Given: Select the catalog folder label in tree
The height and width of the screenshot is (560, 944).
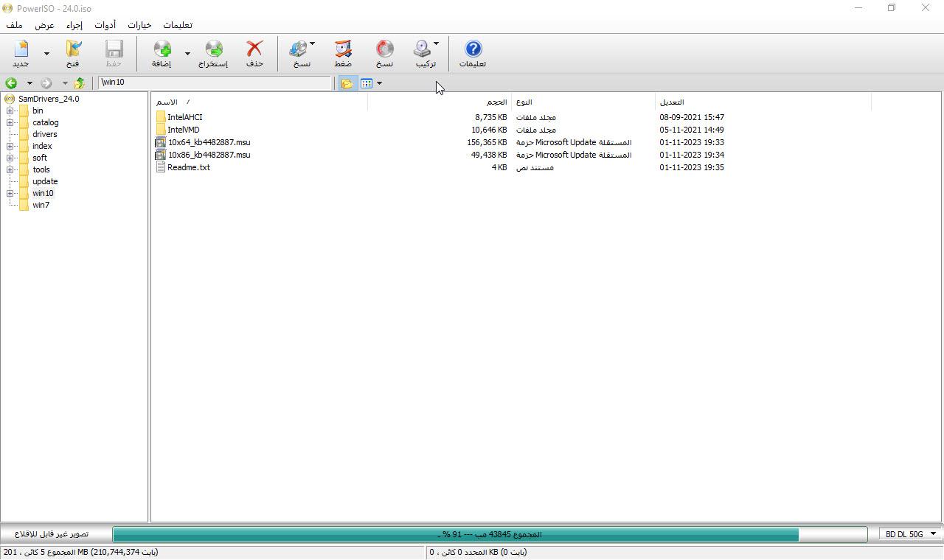Looking at the screenshot, I should coord(45,122).
